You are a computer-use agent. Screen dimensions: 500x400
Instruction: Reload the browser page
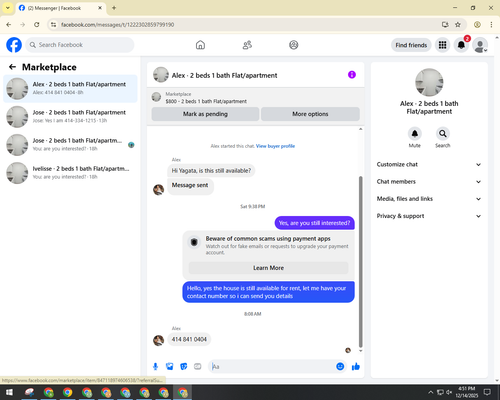coord(37,25)
